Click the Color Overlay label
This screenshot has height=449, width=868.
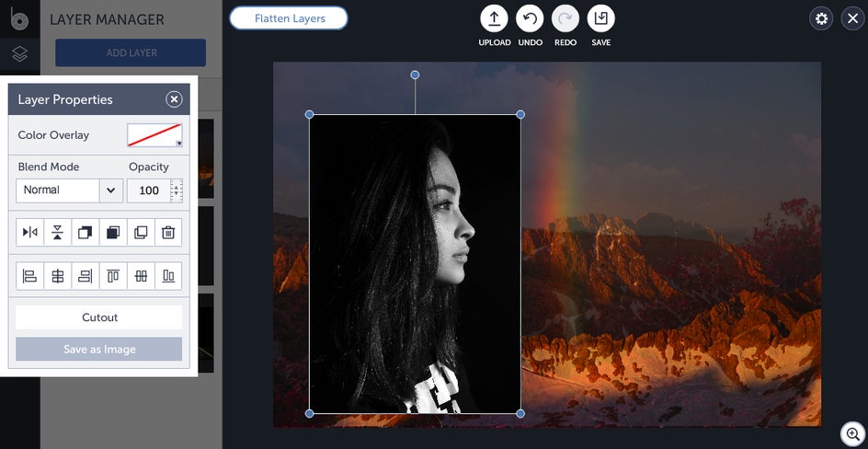(53, 135)
